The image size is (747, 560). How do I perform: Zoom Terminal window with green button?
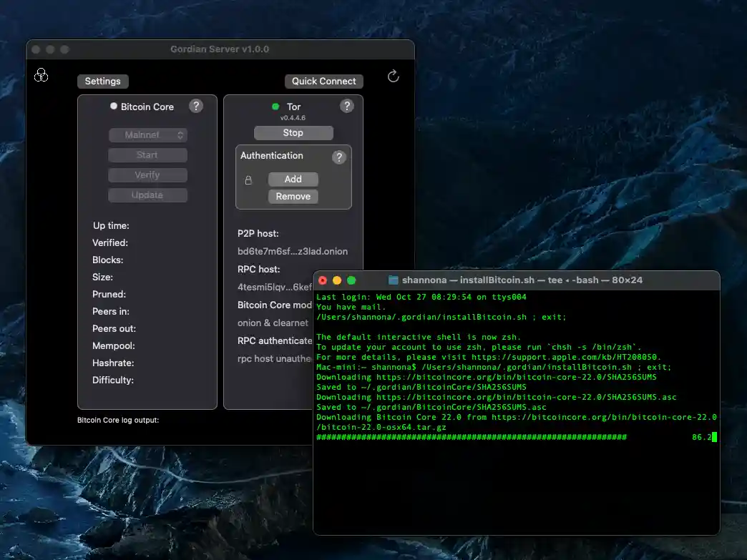coord(351,280)
